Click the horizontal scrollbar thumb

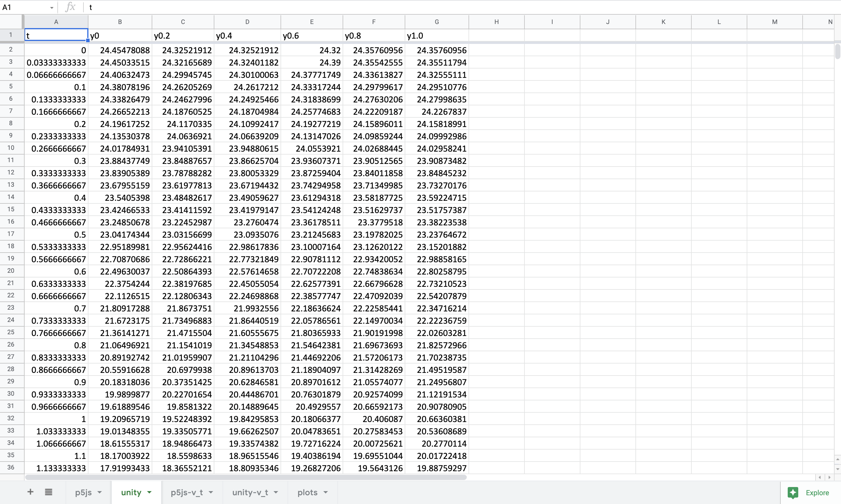(245, 477)
